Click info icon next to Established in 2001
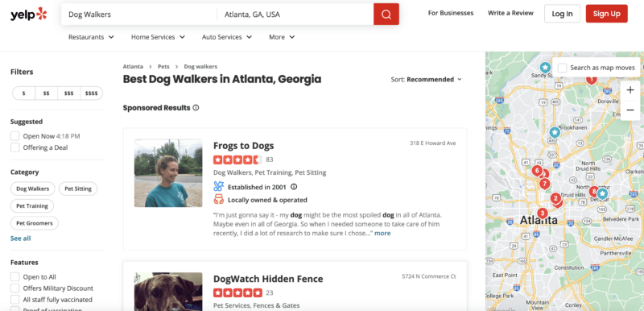Screen dimensions: 644x311 (294, 186)
